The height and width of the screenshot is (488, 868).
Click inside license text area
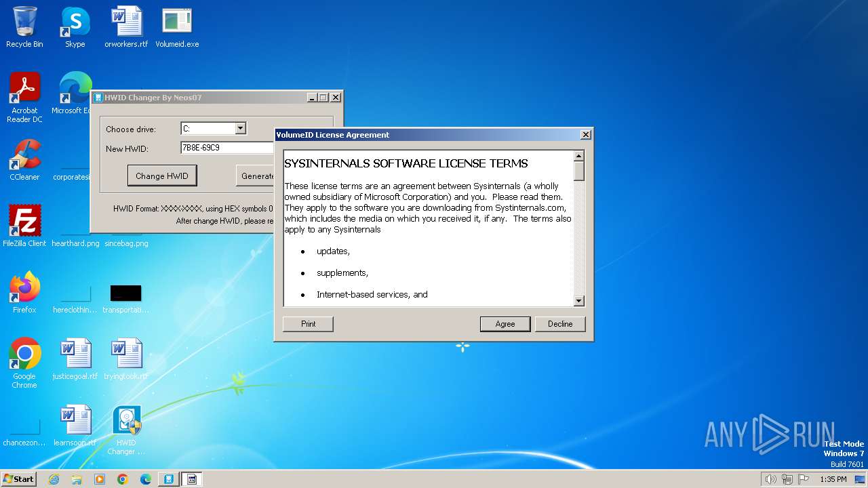click(429, 229)
